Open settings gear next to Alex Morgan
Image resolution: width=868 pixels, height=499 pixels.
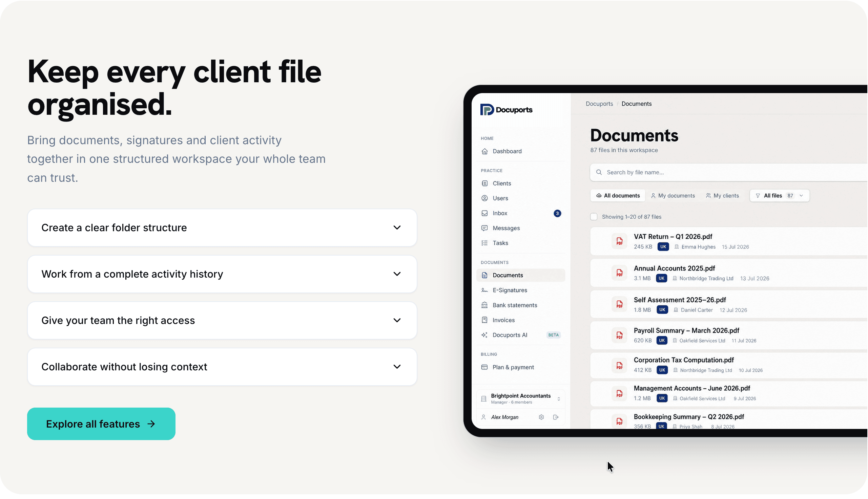(x=541, y=417)
